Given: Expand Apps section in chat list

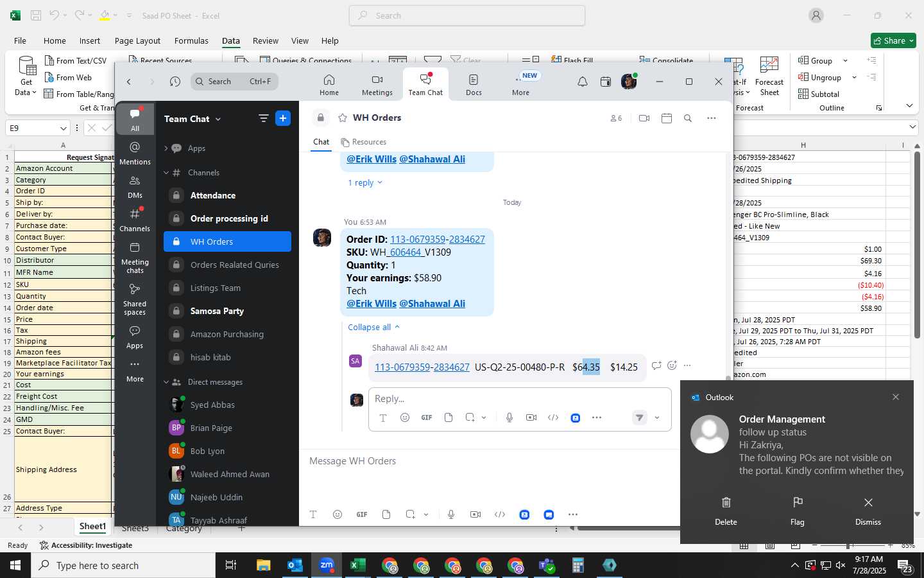Looking at the screenshot, I should click(x=166, y=148).
